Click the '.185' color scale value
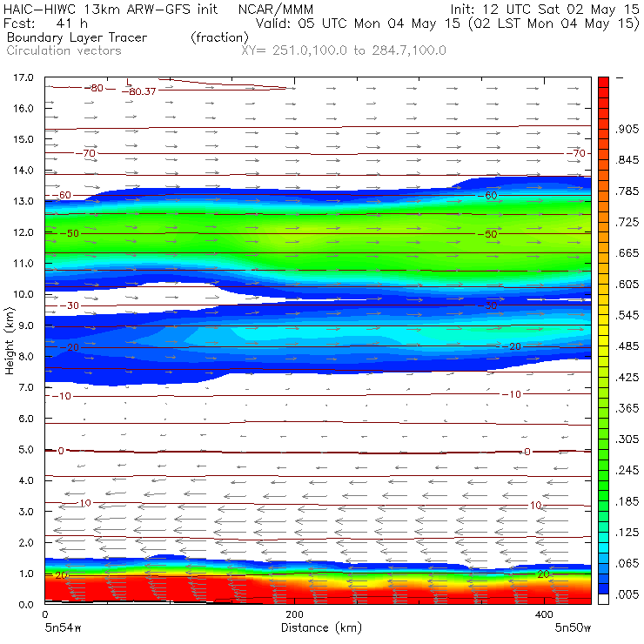 (627, 501)
